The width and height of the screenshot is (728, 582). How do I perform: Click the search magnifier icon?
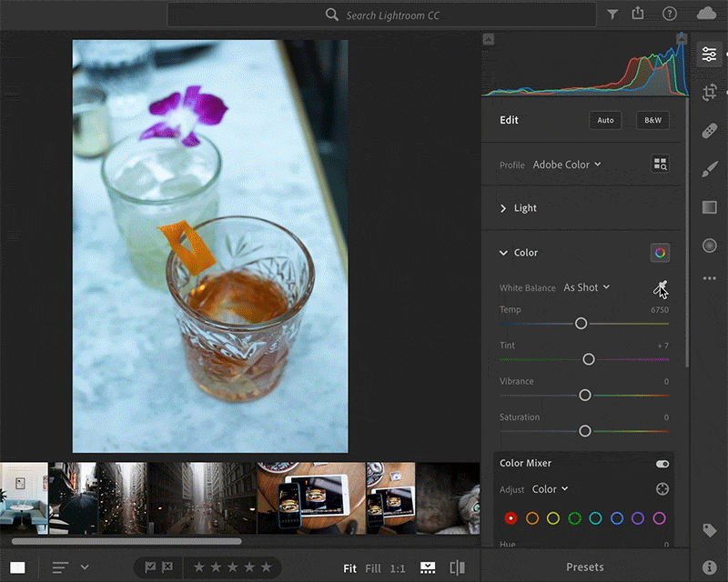(331, 15)
